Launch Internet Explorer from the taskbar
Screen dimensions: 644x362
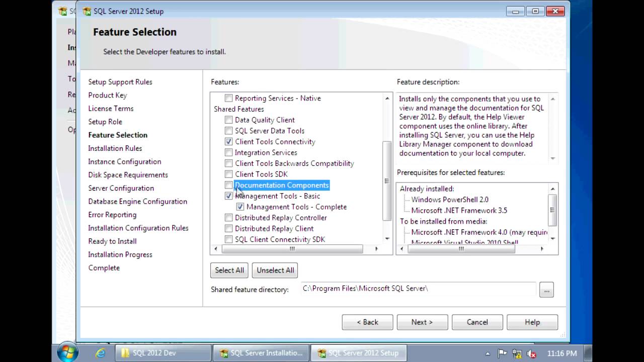100,353
